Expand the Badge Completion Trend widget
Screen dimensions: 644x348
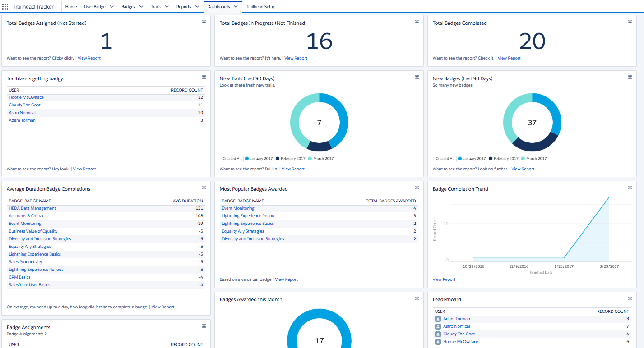[x=630, y=188]
